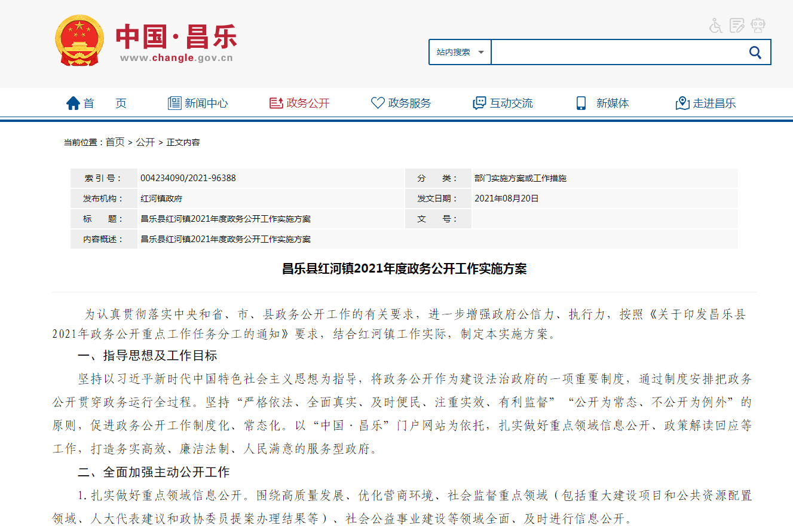Image resolution: width=793 pixels, height=532 pixels.
Task: Click the chat bubble icon beside 互动交流
Action: [x=479, y=103]
